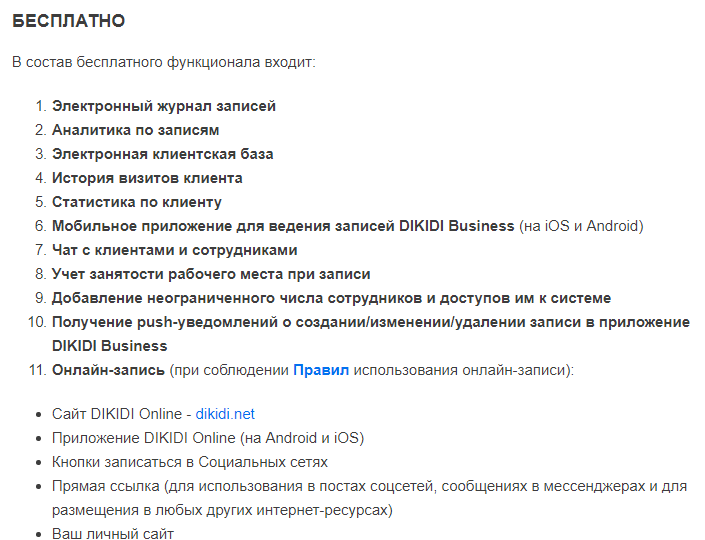Select 'В состав бесплатного функционала входит' text

coord(164,62)
